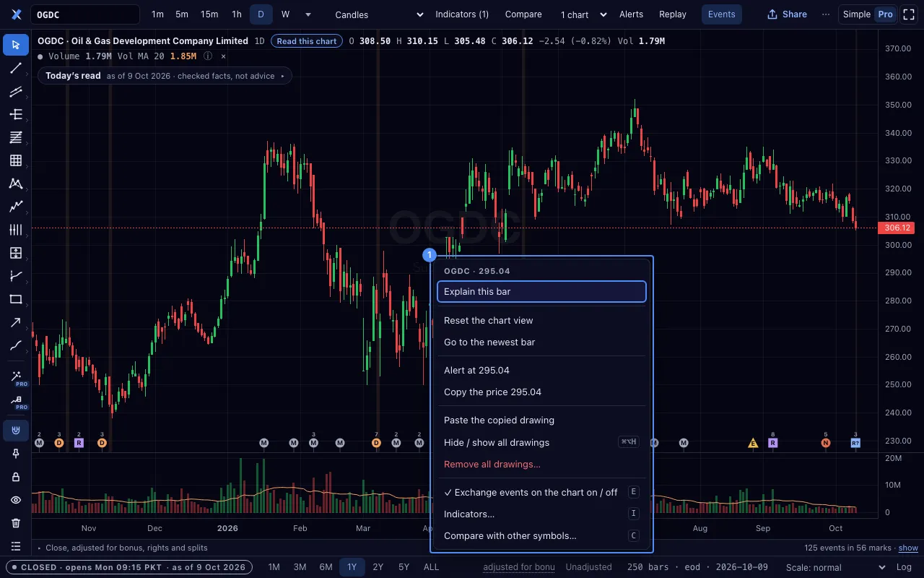Click the Read this chart button

click(x=307, y=41)
